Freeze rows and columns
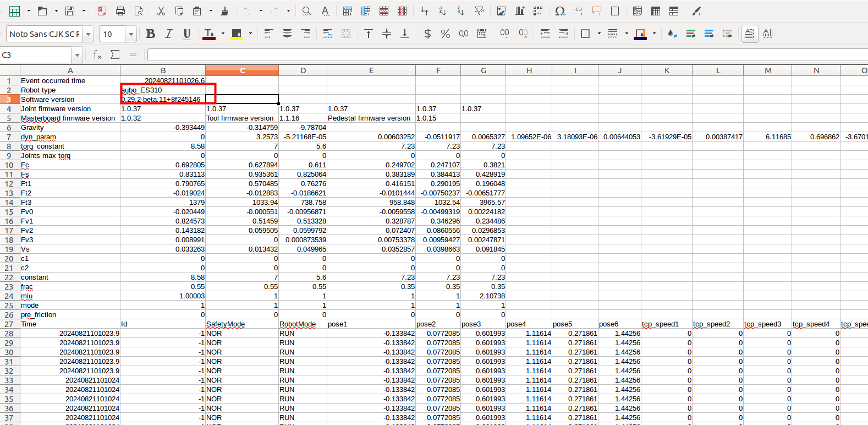868x425 pixels. (x=656, y=11)
